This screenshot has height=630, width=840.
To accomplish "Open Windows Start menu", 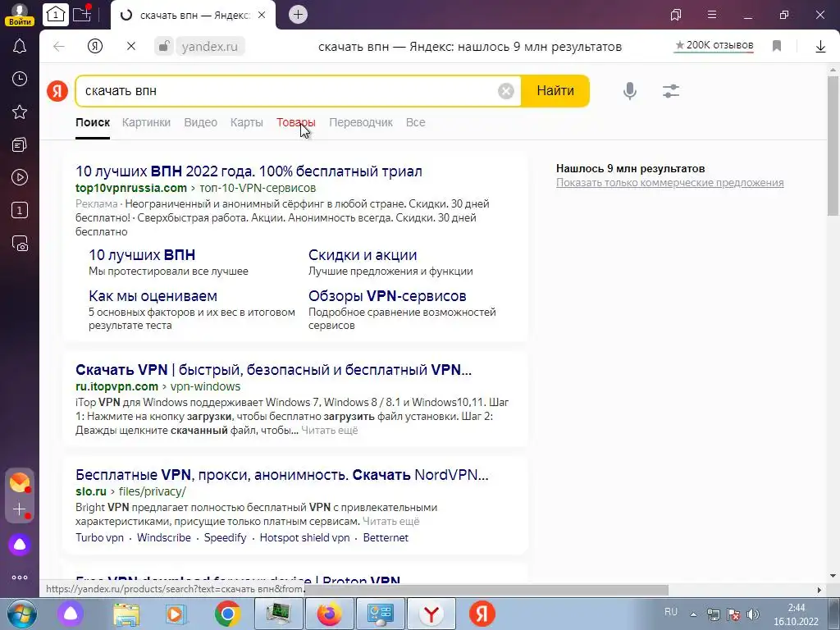I will [x=21, y=614].
